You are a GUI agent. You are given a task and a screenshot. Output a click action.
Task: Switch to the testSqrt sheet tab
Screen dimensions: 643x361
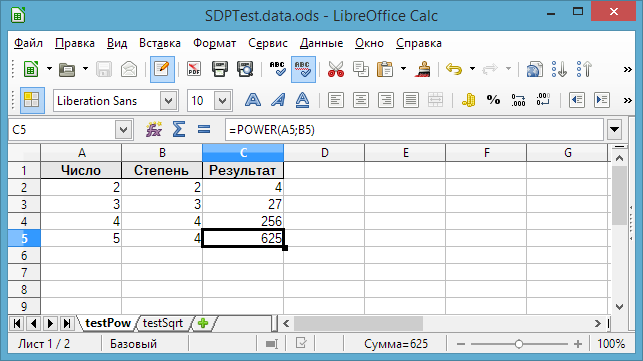[x=163, y=323]
